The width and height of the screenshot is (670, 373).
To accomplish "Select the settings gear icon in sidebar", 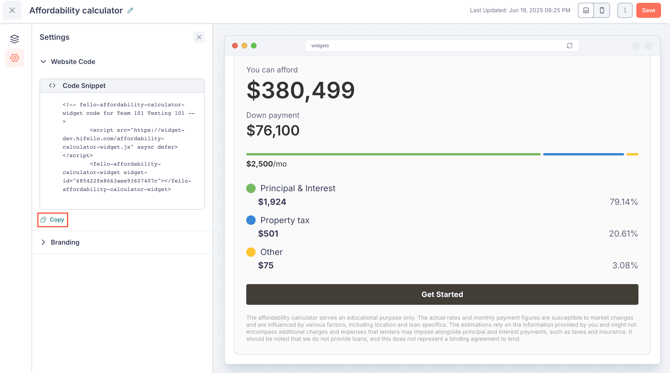I will 15,58.
